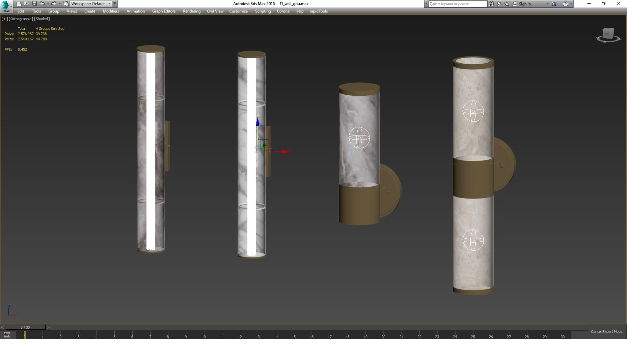This screenshot has width=627, height=364.
Task: Open the Civil View menu
Action: click(x=215, y=11)
